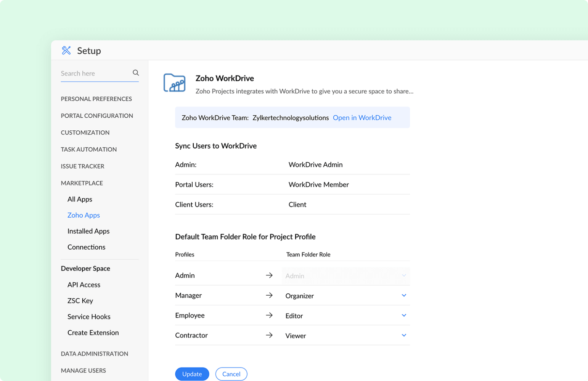Open Installed Apps in Marketplace
This screenshot has height=381, width=588.
(88, 231)
